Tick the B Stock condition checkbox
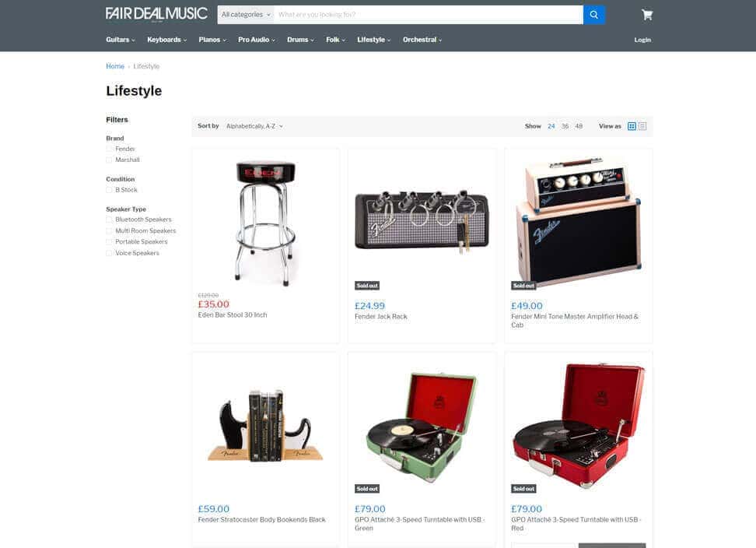Viewport: 756px width, 548px height. coord(109,190)
